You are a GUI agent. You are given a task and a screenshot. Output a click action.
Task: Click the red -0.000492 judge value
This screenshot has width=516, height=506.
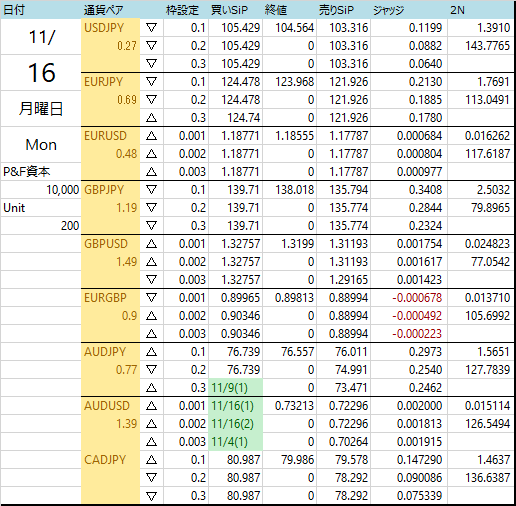417,316
